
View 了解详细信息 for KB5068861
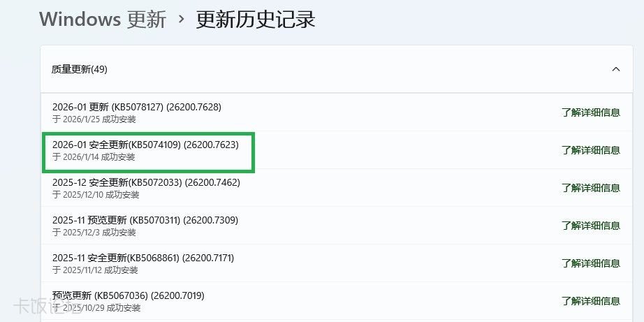pyautogui.click(x=590, y=263)
